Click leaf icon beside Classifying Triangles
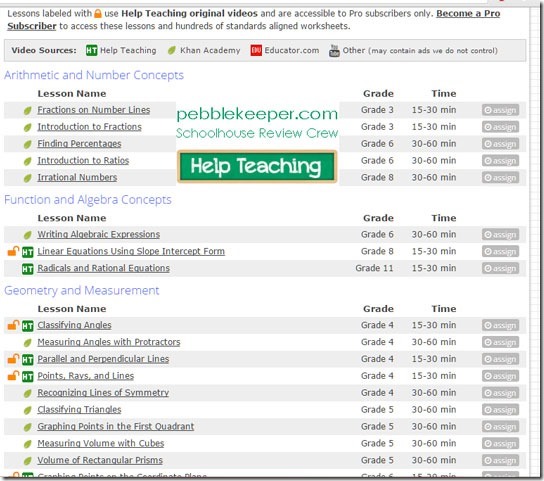 27,411
